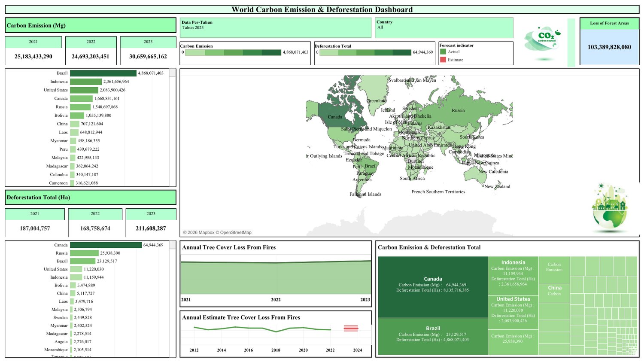This screenshot has height=362, width=644.
Task: Click the 2021 emission total 25,183,433,290
Action: [33, 56]
